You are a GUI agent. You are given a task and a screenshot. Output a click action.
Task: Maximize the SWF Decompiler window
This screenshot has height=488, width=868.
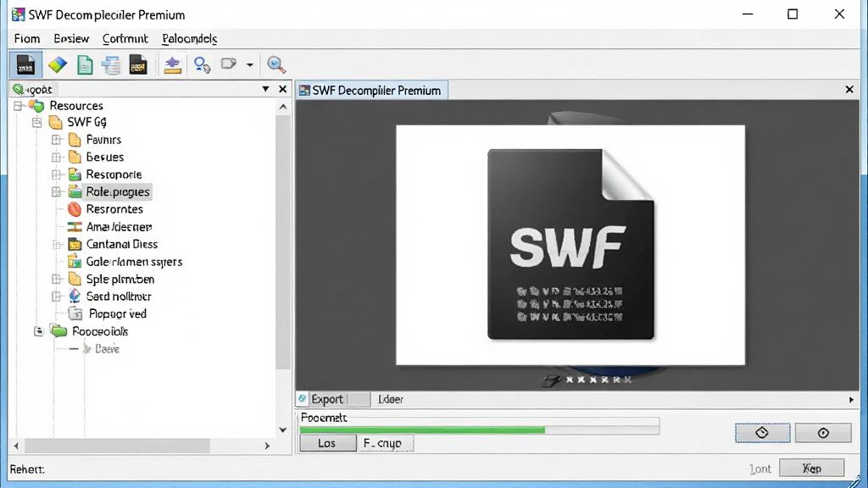tap(793, 14)
